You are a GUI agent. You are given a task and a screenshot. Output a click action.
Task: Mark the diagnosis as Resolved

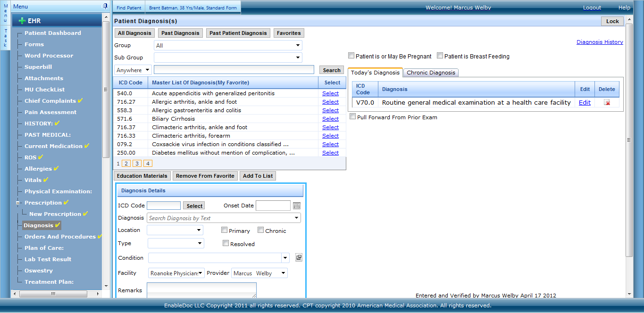[226, 243]
